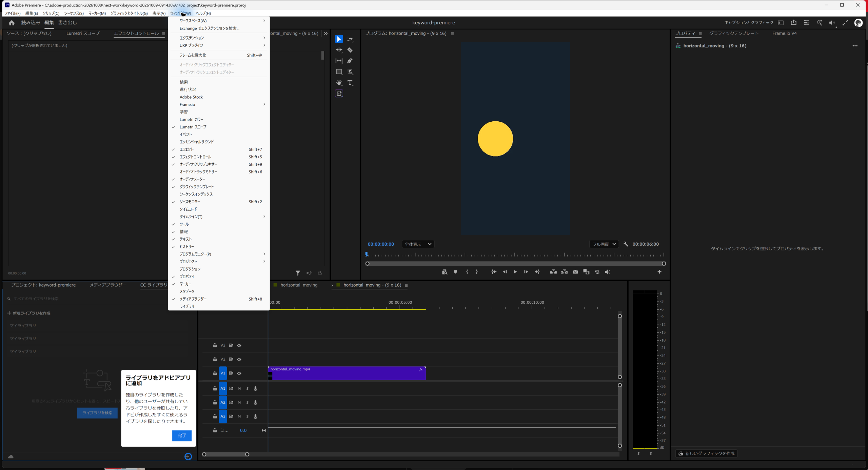
Task: Select the Hand tool
Action: tap(339, 83)
